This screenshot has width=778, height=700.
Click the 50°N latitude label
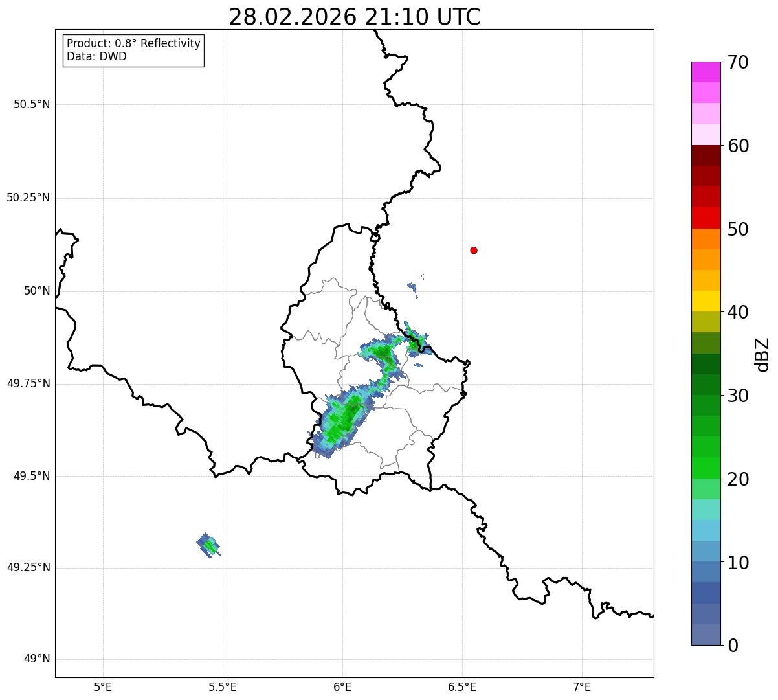[x=37, y=291]
